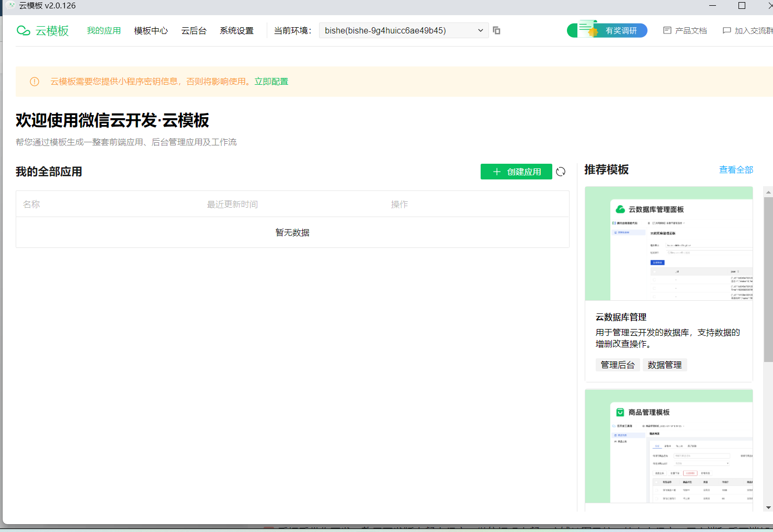Open the 有奖调研 survey button
This screenshot has height=532, width=773.
pos(607,30)
